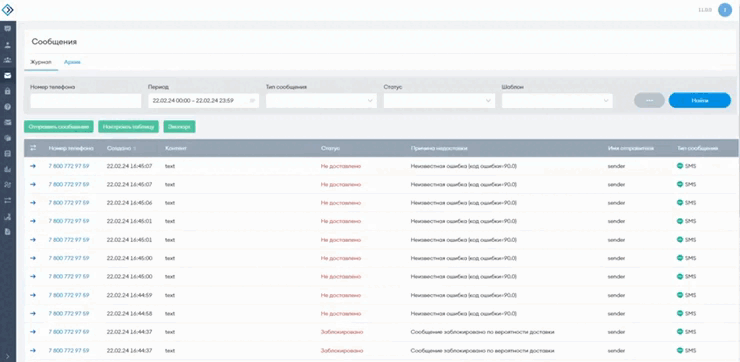Image resolution: width=740 pixels, height=362 pixels.
Task: Open the question mark help sidebar icon
Action: [x=8, y=107]
